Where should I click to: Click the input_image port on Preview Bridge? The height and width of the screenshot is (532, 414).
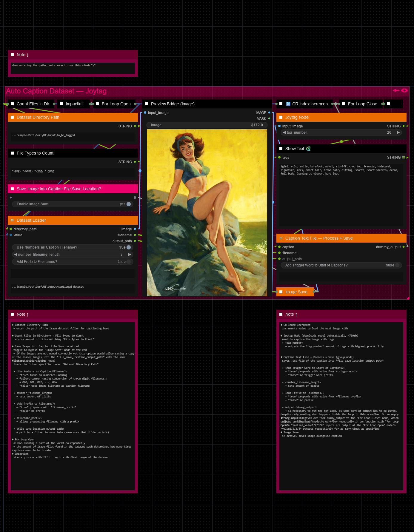coord(145,112)
